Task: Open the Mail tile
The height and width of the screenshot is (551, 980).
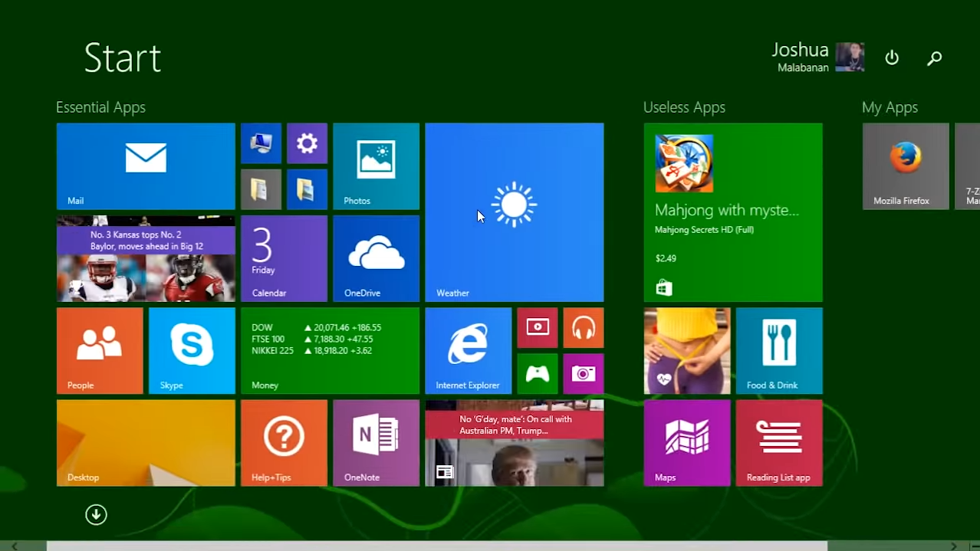Action: pos(146,166)
